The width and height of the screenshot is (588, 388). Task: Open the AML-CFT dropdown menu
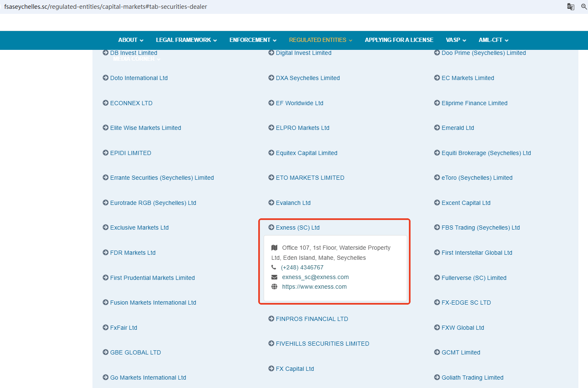tap(493, 40)
